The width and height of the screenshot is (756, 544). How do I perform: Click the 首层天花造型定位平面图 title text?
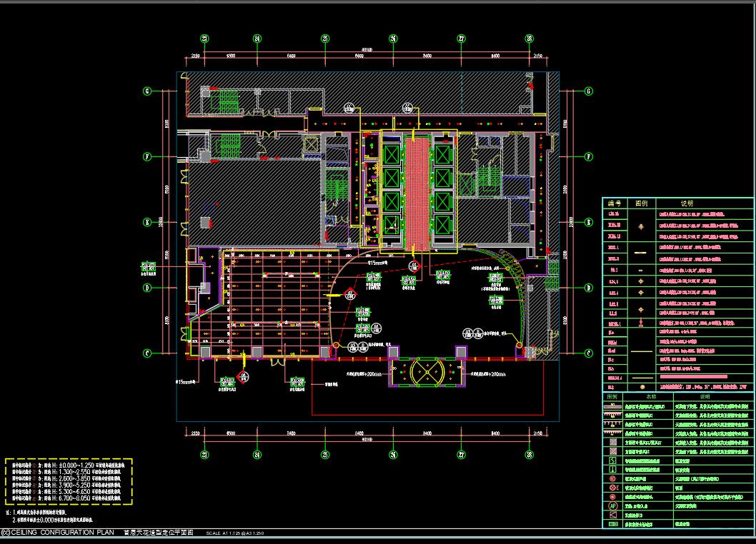coord(159,533)
